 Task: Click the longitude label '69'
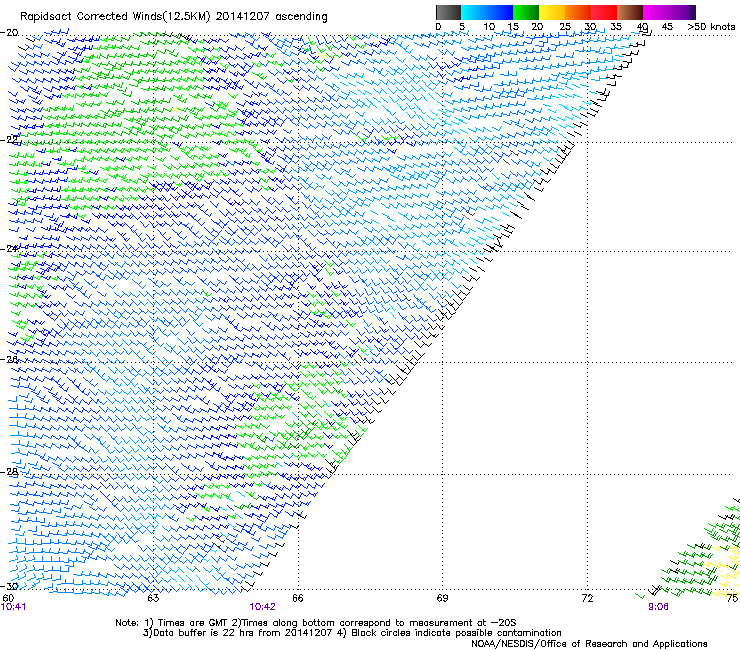click(x=442, y=598)
